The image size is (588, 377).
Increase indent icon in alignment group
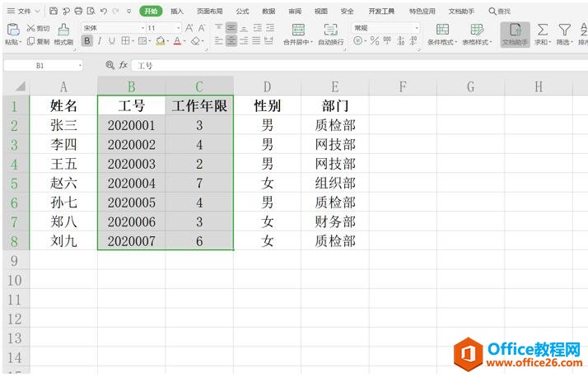(x=270, y=28)
